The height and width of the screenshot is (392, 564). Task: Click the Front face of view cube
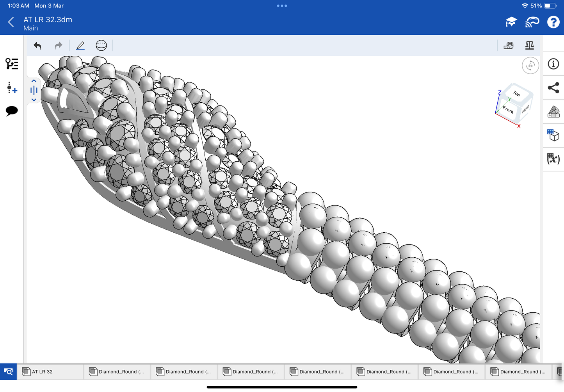[x=508, y=109]
